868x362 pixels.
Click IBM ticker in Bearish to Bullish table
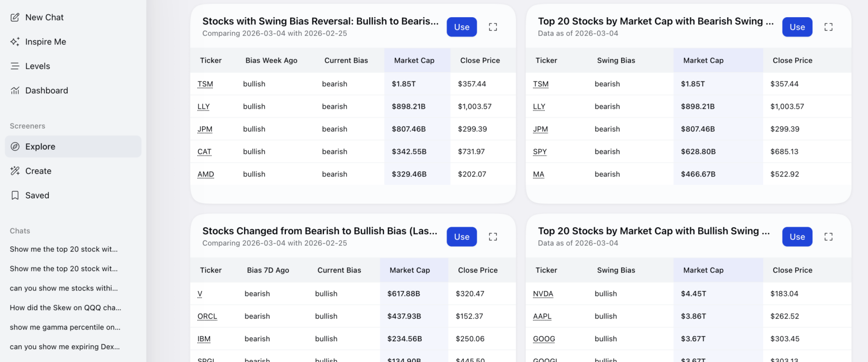coord(204,339)
